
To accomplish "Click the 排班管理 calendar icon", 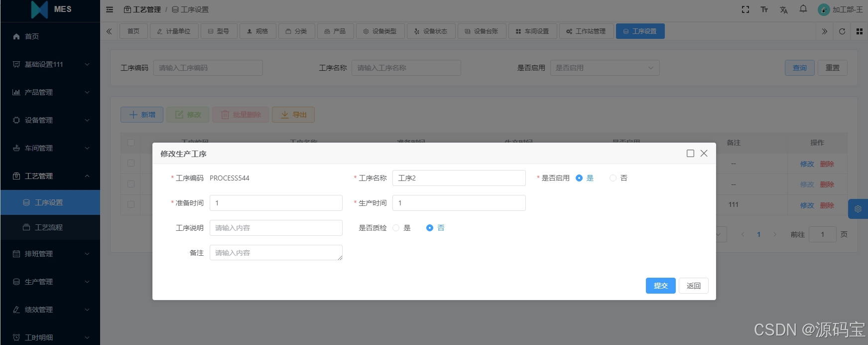I will pos(16,254).
